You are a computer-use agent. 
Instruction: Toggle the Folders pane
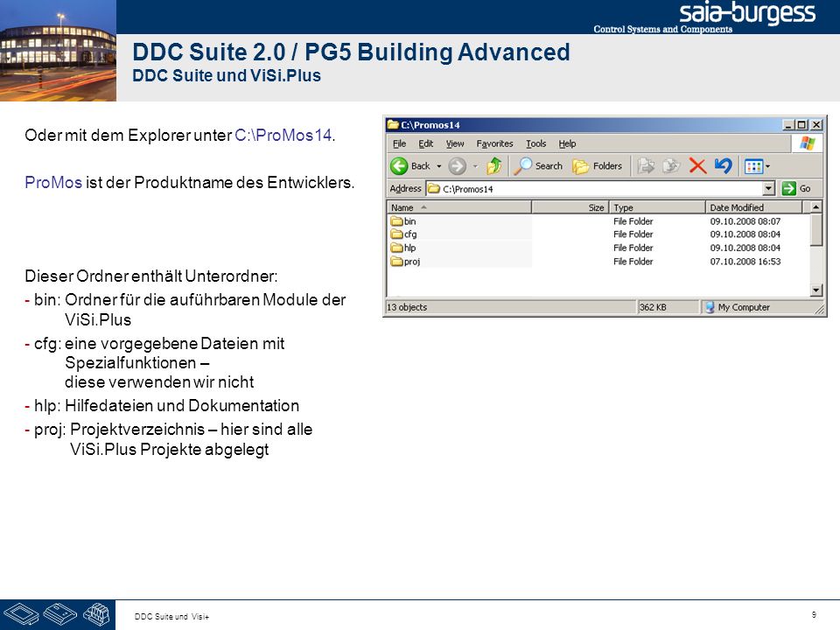click(x=597, y=166)
